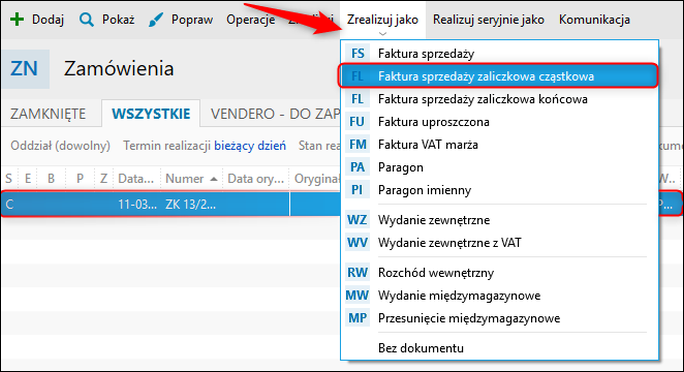This screenshot has height=372, width=684.
Task: Click the Z column header
Action: (103, 179)
